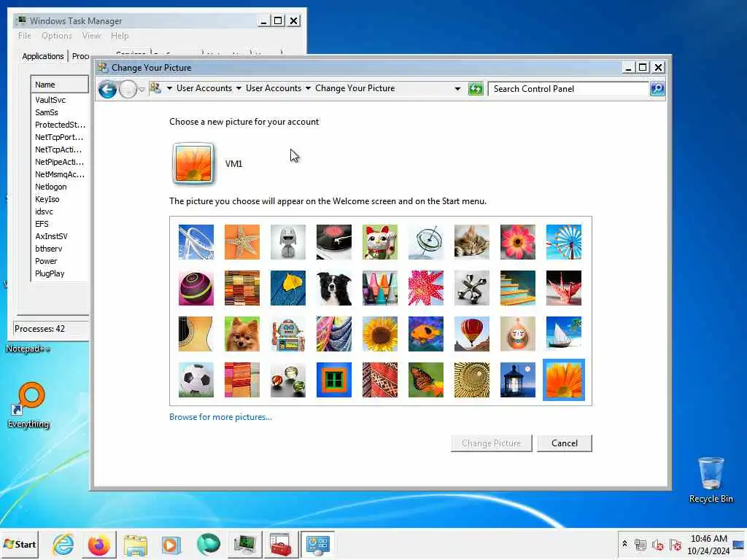Open the Browse for more pictures link

tap(220, 417)
